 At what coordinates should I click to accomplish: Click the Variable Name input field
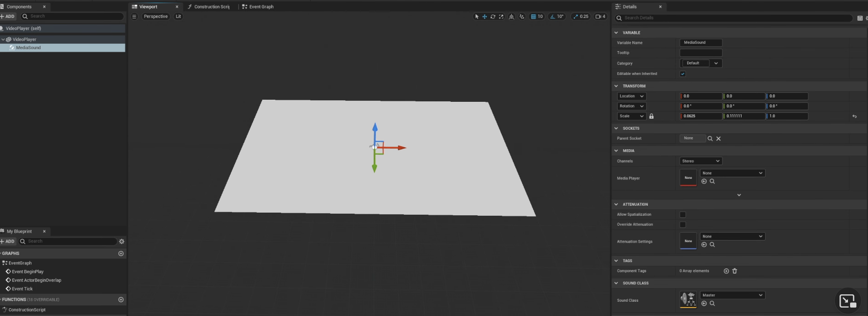pyautogui.click(x=700, y=43)
